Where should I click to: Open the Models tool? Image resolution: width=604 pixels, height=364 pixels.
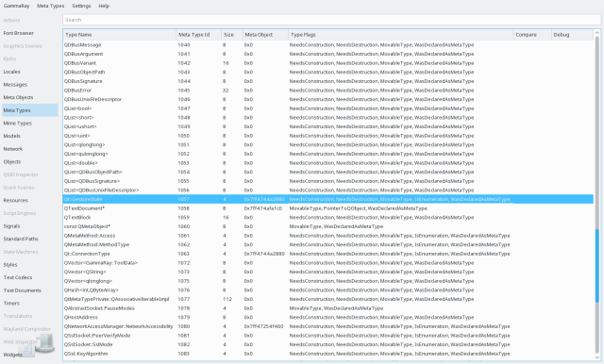click(30, 136)
